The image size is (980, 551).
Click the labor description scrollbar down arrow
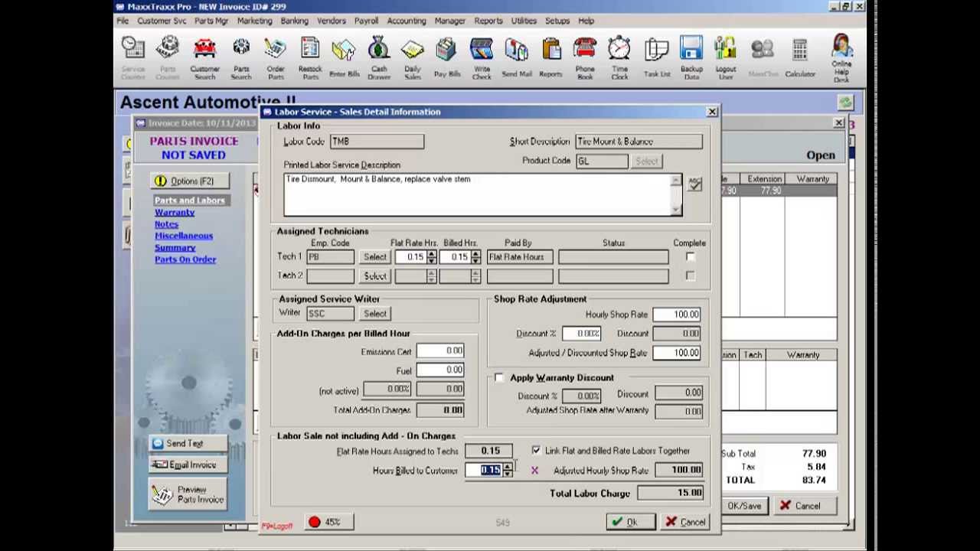[x=675, y=210]
